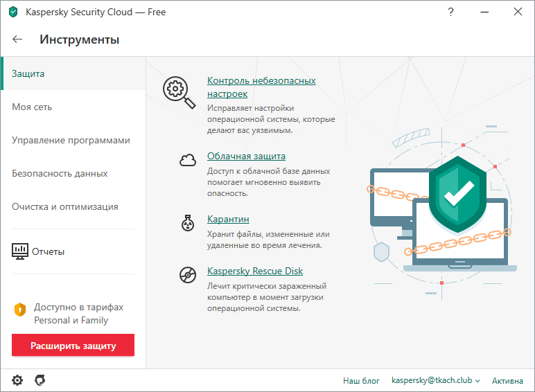Screen dimensions: 535x392
Task: Click the Reports monitor icon
Action: coord(20,251)
